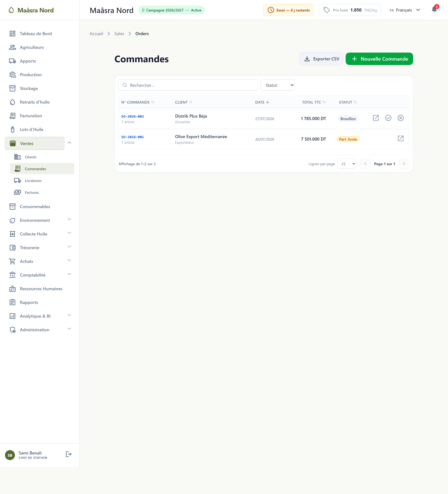Click the Part. livrée status badge
Image resolution: width=448 pixels, height=494 pixels.
coord(348,139)
